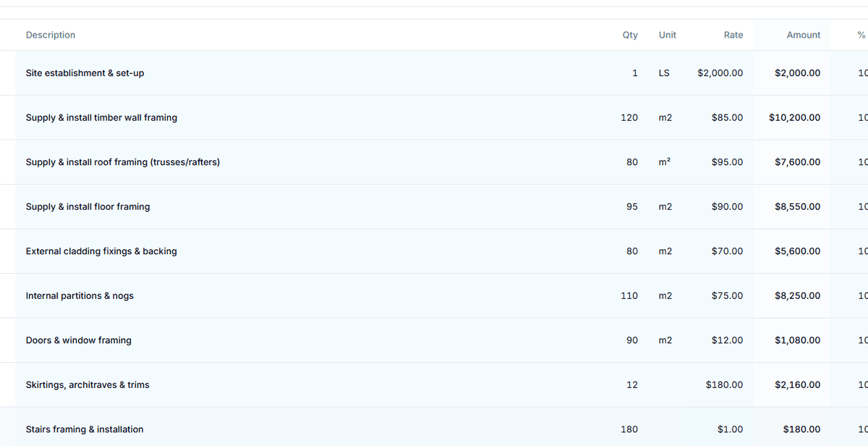The image size is (868, 446).
Task: Click the Rate column header
Action: [733, 35]
